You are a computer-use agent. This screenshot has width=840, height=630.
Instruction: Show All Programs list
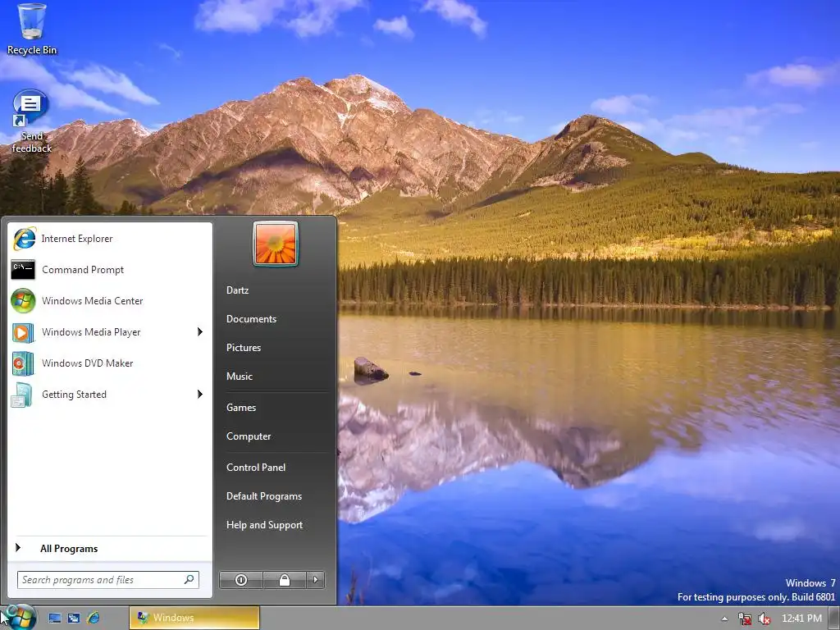click(x=109, y=548)
